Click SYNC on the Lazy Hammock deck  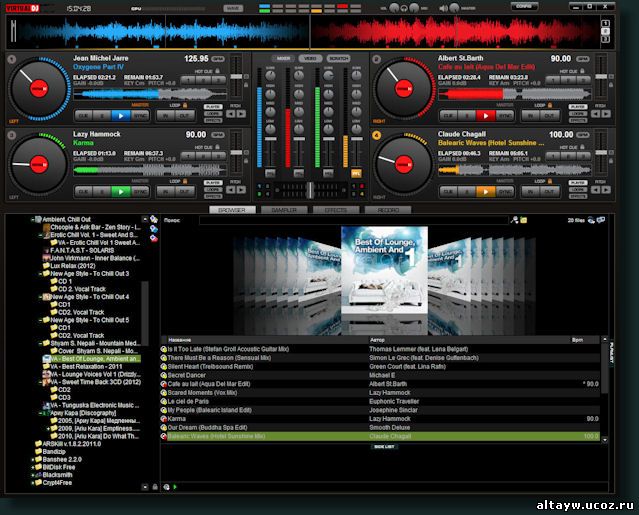pyautogui.click(x=140, y=191)
